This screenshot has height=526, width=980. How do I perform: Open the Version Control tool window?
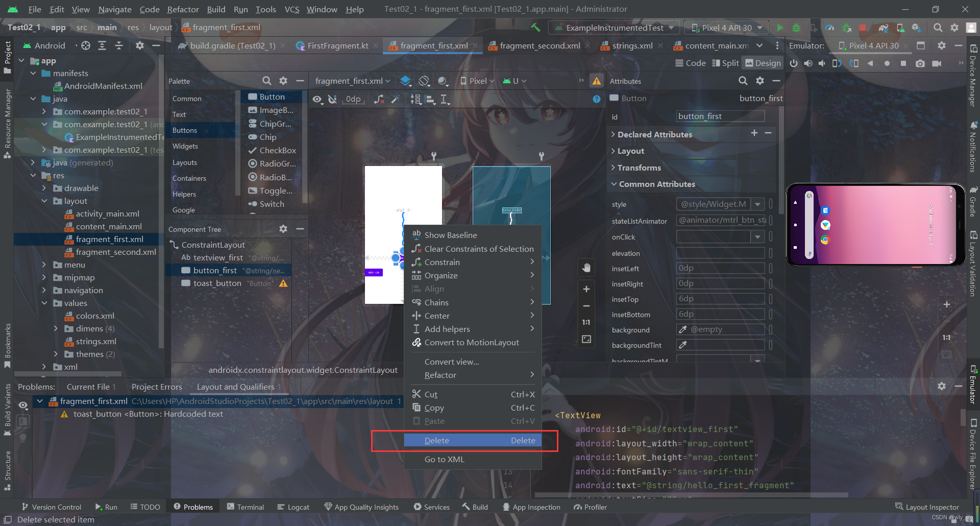pos(52,507)
